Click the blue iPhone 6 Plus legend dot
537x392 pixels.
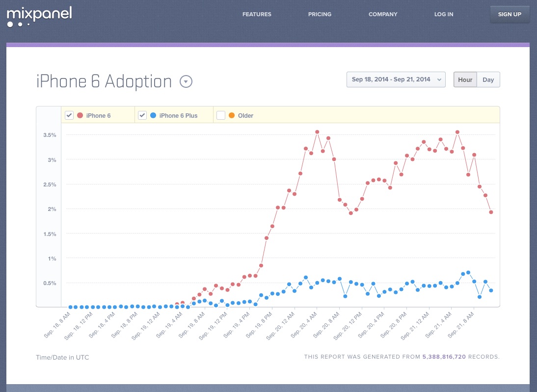(153, 115)
